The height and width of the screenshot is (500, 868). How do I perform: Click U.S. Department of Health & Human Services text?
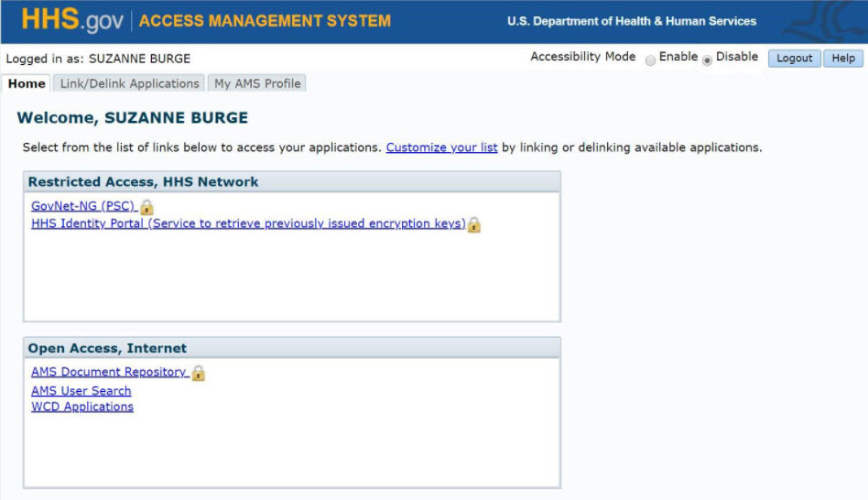632,21
